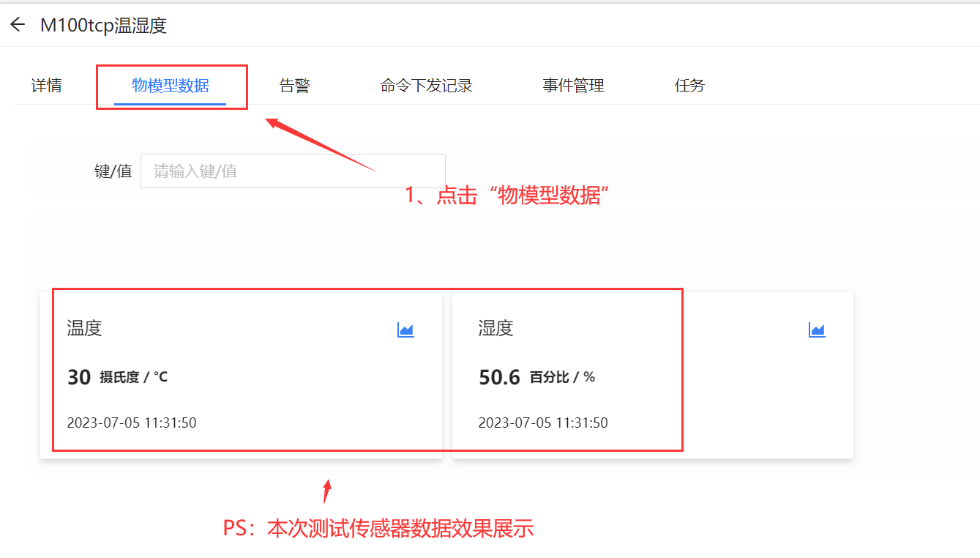Click the 摄氏度 / °C unit label
This screenshot has width=980, height=558.
[134, 377]
